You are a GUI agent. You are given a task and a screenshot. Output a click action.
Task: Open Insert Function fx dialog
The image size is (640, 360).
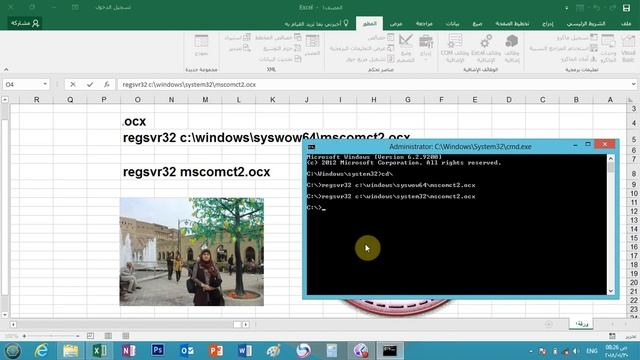[x=107, y=84]
